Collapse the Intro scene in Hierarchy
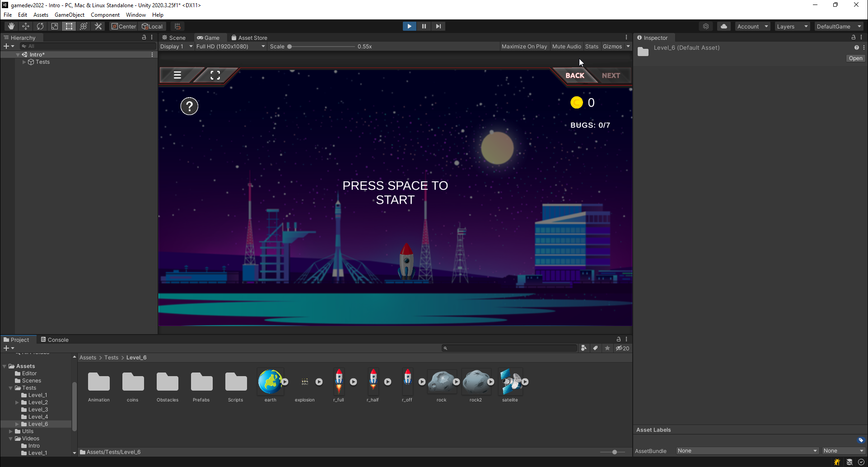This screenshot has height=467, width=868. (18, 55)
